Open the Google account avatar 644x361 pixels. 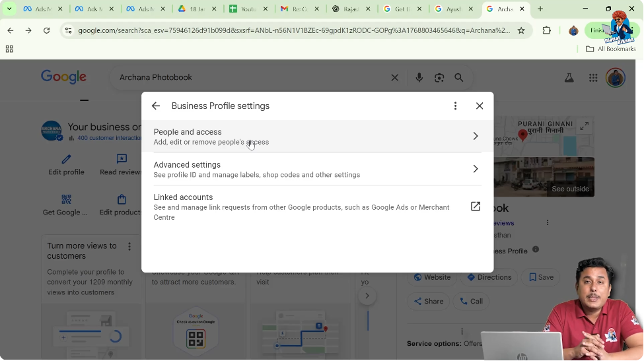(x=615, y=77)
